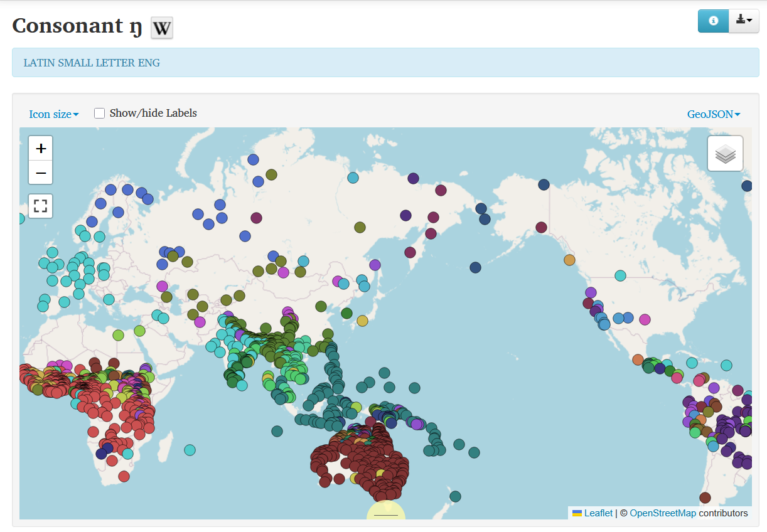Open the OpenStreetMap contributors link
Image resolution: width=767 pixels, height=532 pixels.
pos(663,513)
